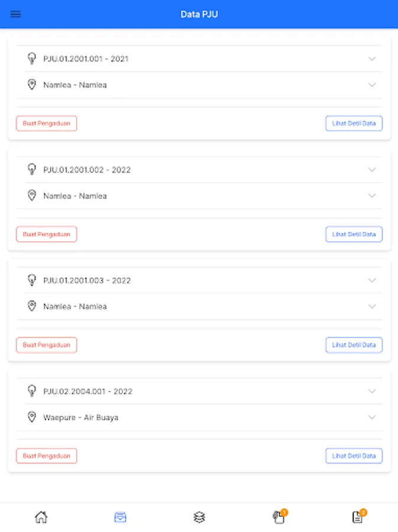Click Buat Pengaduan for PJU.01.2001.003
The image size is (398, 532).
pos(46,345)
